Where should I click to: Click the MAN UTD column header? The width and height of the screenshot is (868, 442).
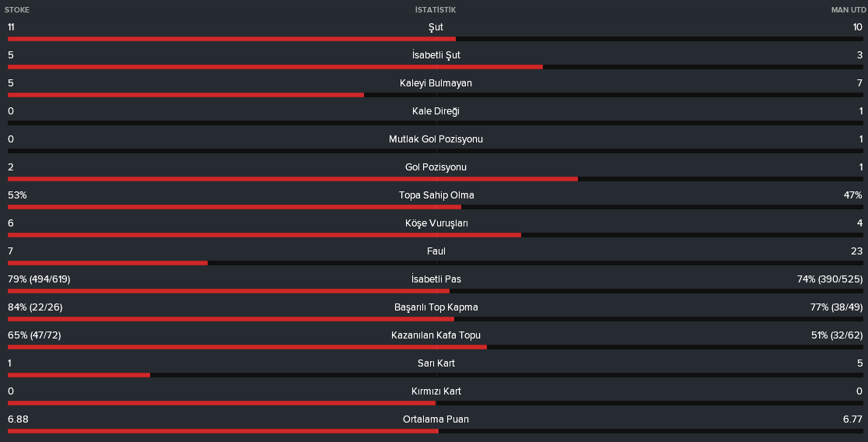point(848,10)
